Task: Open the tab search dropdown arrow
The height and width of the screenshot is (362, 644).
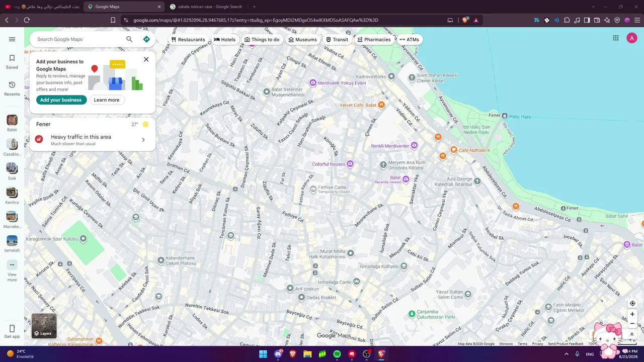Action: tap(593, 7)
